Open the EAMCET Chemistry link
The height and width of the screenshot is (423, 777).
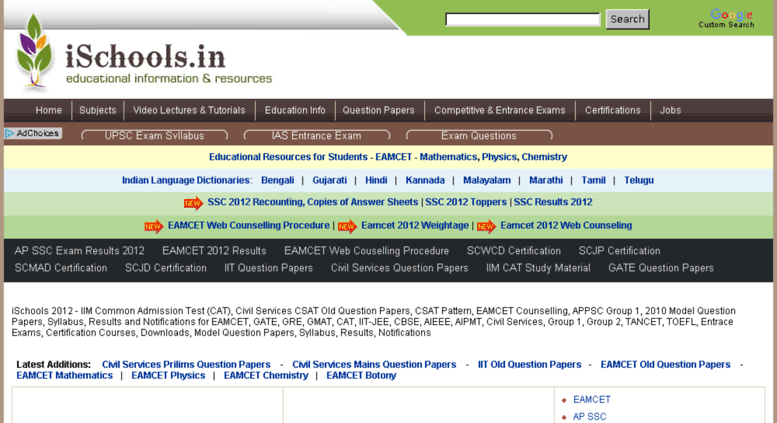pos(266,375)
